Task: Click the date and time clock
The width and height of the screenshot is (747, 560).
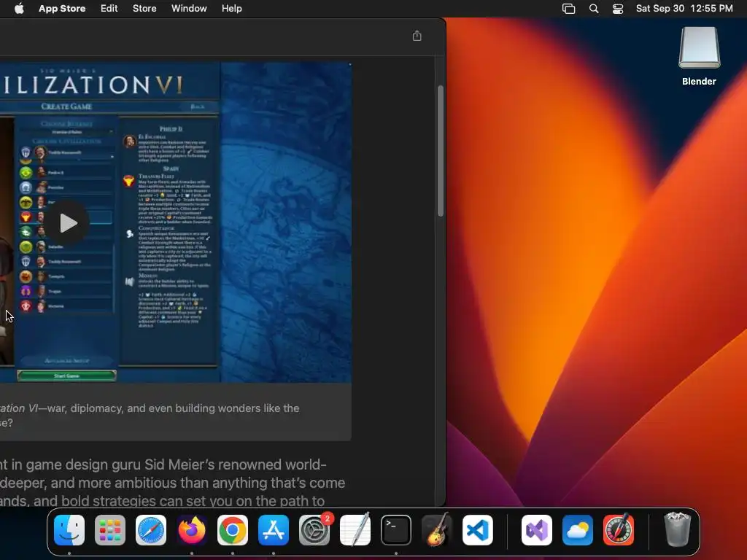Action: [x=684, y=9]
